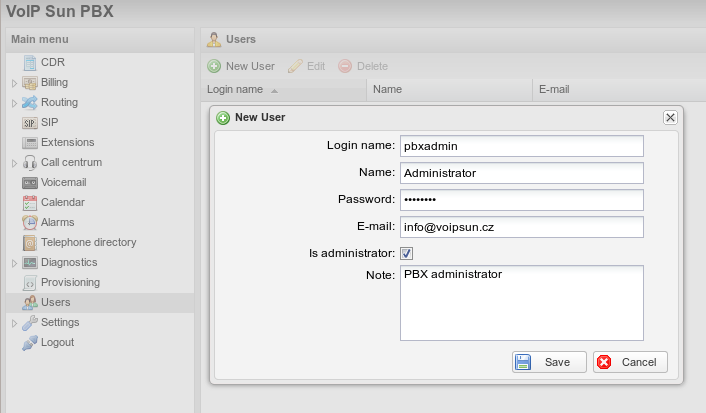Toggle the Is administrator checkbox
The image size is (706, 413).
click(x=407, y=254)
